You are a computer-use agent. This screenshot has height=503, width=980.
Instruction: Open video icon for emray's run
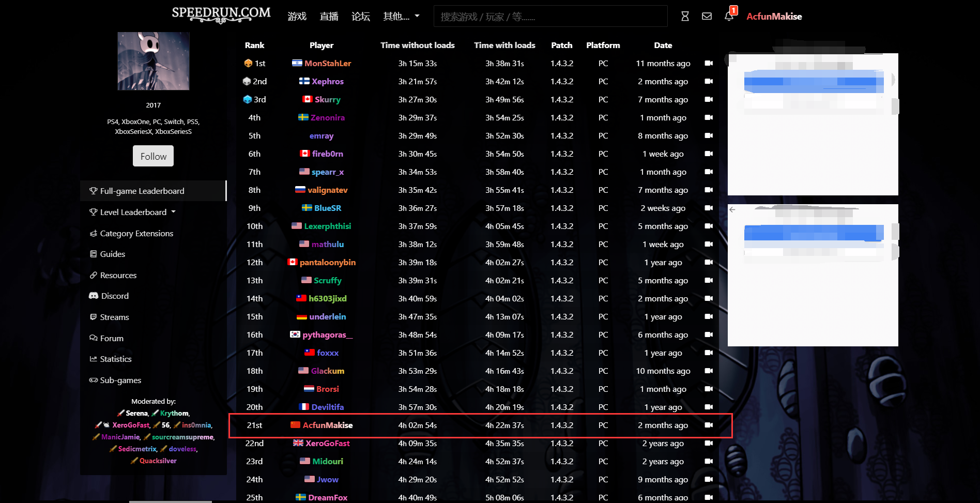[x=709, y=135]
